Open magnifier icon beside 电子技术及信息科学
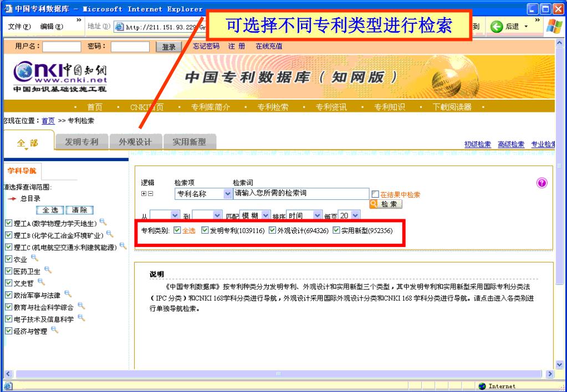This screenshot has height=392, width=567. click(x=81, y=318)
